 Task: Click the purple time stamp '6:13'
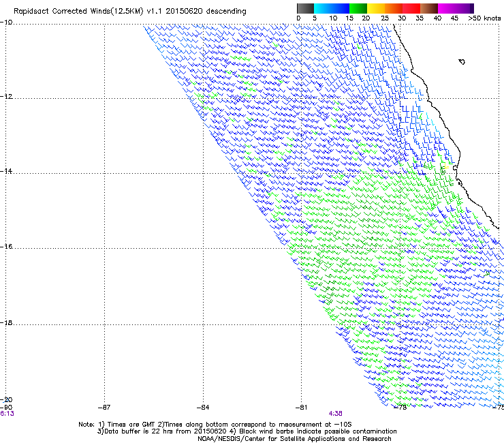coord(7,414)
